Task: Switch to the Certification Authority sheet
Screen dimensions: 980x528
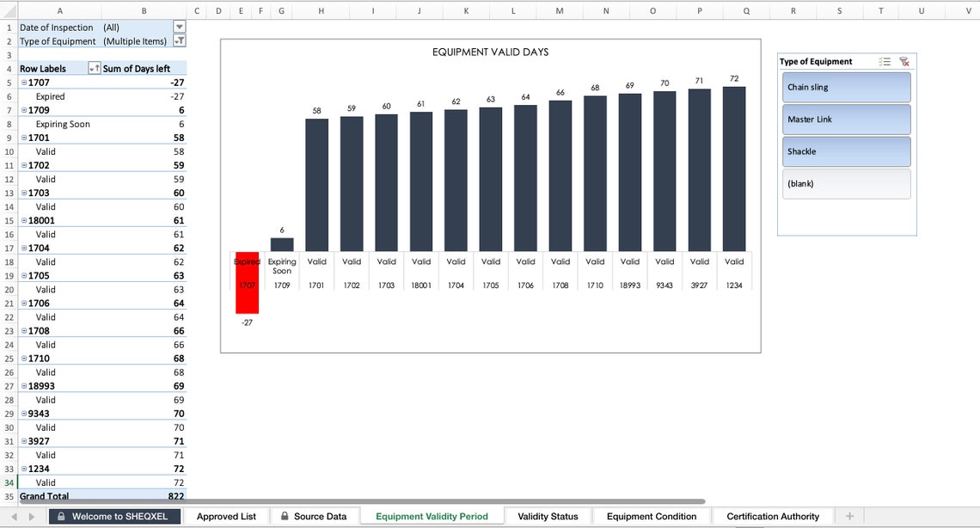Action: pyautogui.click(x=772, y=516)
